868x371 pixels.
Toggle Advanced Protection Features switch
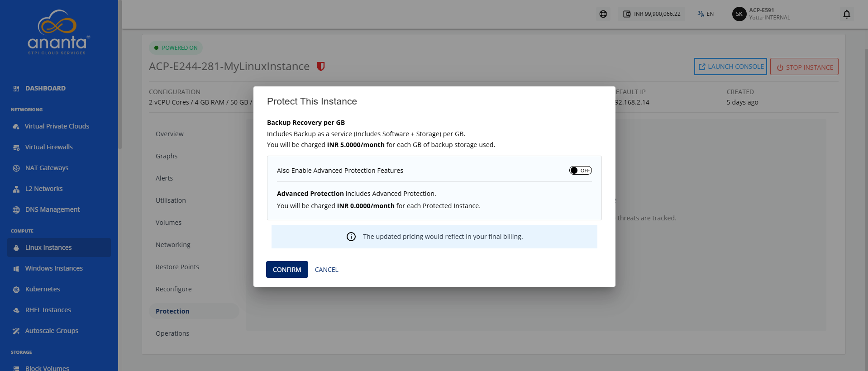click(x=580, y=171)
